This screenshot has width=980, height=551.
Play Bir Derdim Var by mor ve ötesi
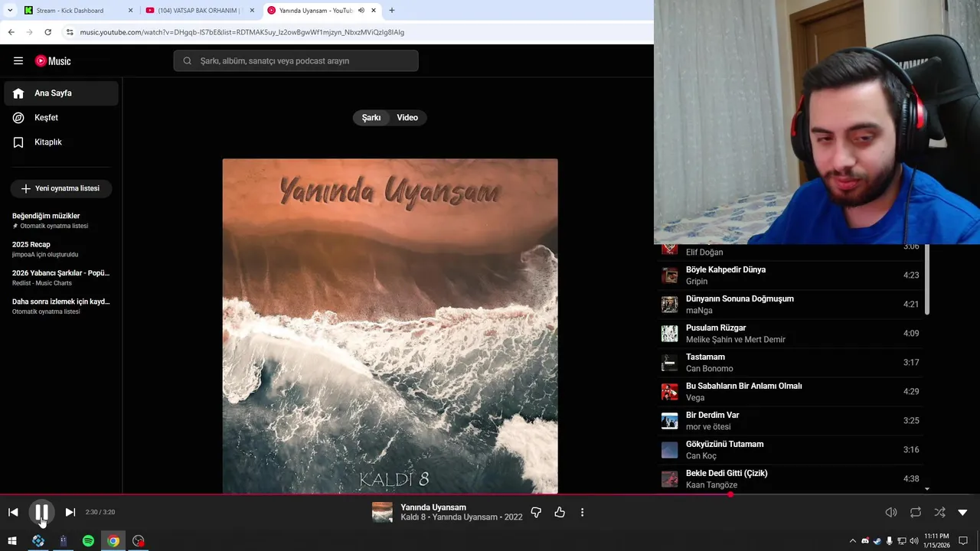[x=790, y=421]
